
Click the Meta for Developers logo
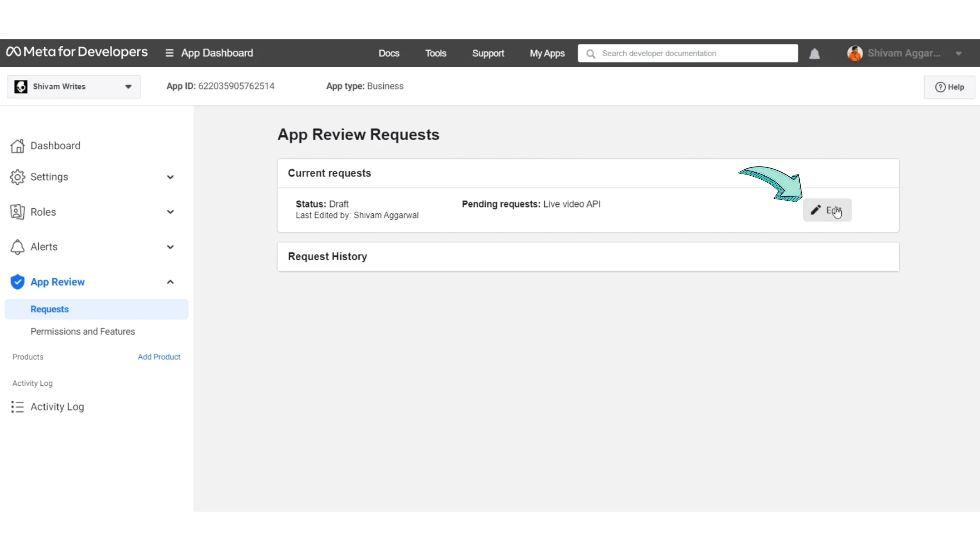(77, 52)
